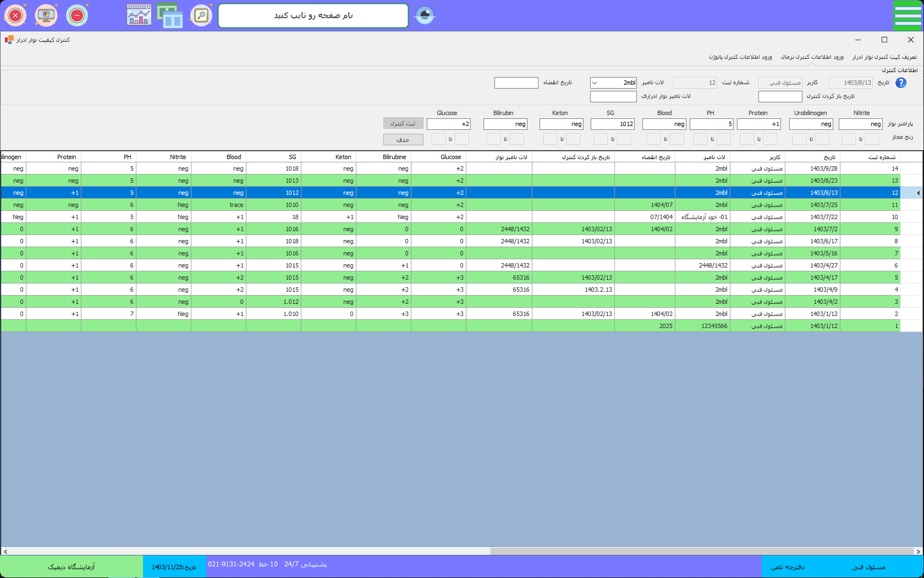Switch to the ورود اطلاعات کنترل پاتوژن tab

coord(740,57)
